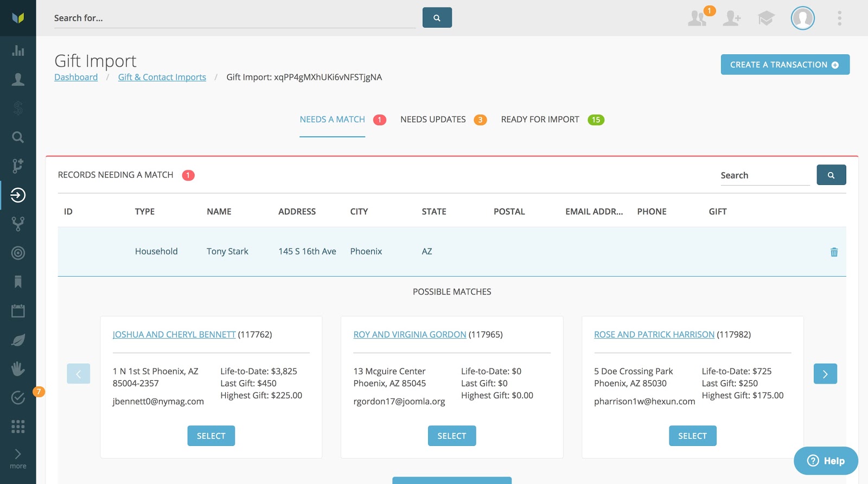Switch to the Needs Updates tab
This screenshot has height=484, width=868.
pos(433,119)
